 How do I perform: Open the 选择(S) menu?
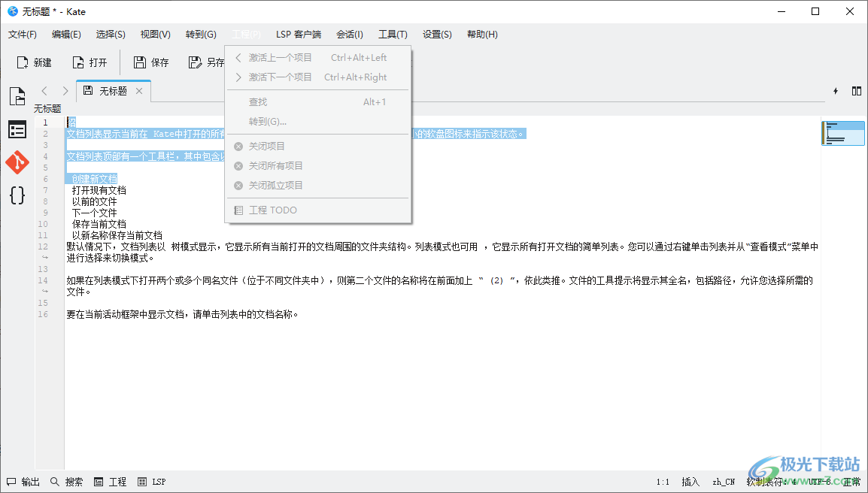point(111,35)
